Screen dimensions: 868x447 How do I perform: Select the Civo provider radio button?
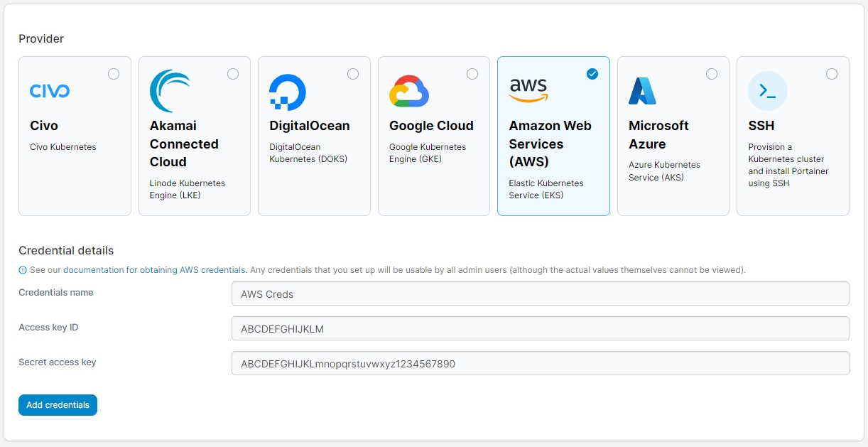point(114,74)
